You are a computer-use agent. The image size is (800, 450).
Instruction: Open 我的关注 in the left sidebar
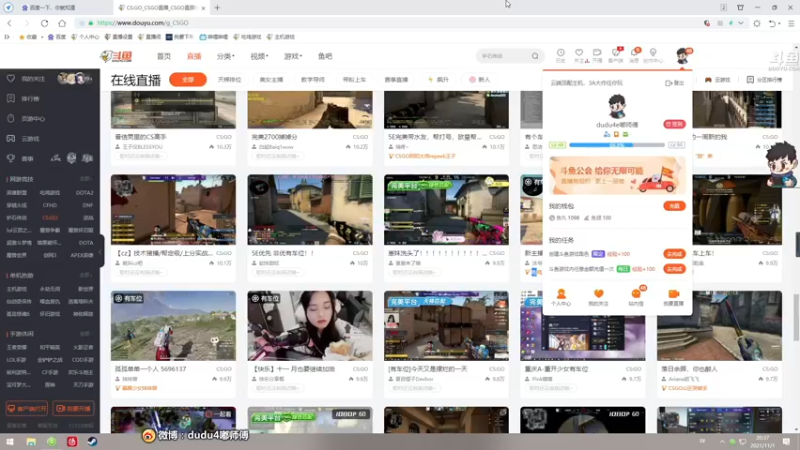point(33,79)
